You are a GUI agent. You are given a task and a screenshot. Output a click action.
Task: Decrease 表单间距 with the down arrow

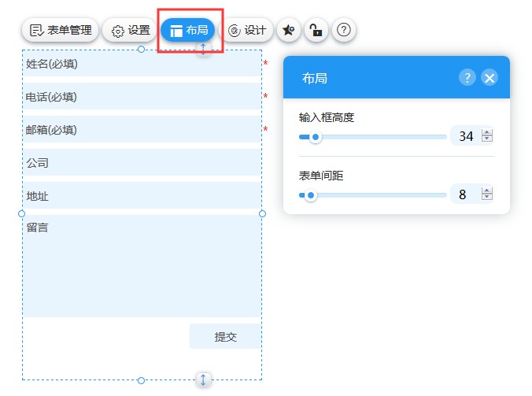[487, 198]
